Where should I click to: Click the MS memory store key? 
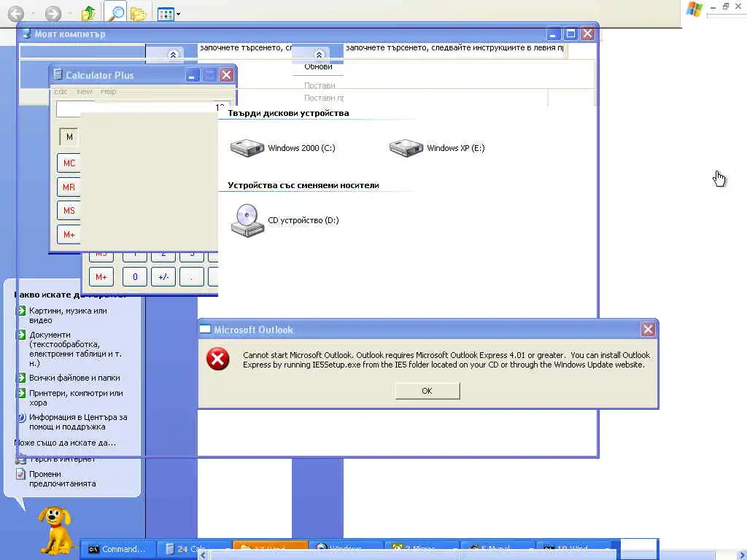click(69, 211)
